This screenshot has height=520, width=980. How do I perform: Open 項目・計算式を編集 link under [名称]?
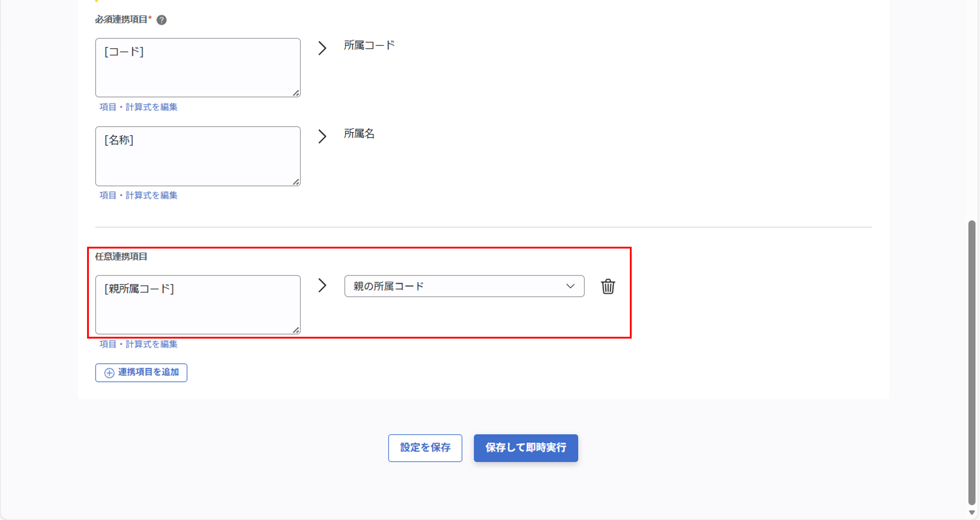pyautogui.click(x=139, y=195)
